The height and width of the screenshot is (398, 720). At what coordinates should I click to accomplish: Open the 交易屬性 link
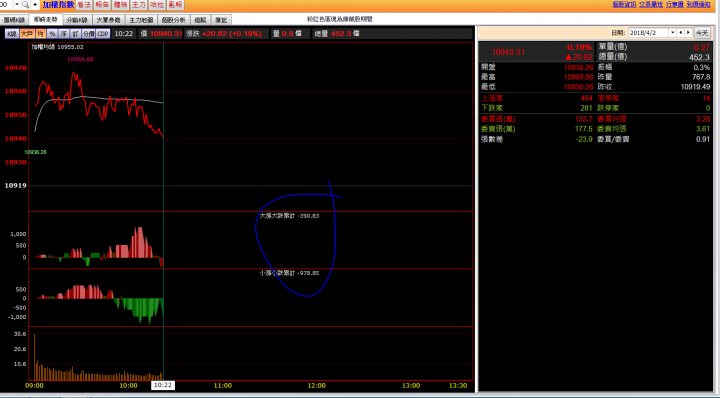point(651,4)
